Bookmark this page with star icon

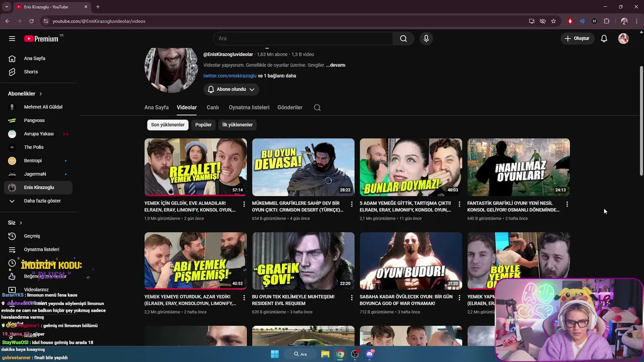point(553,21)
